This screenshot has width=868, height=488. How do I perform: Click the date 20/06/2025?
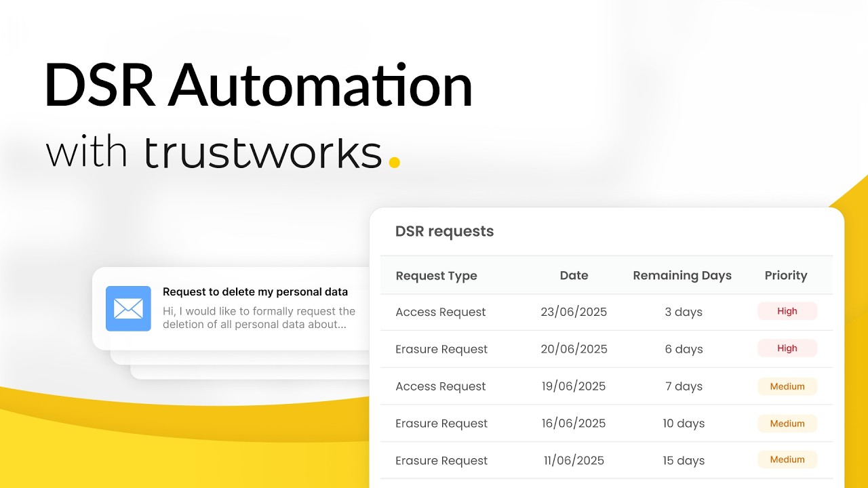point(574,349)
